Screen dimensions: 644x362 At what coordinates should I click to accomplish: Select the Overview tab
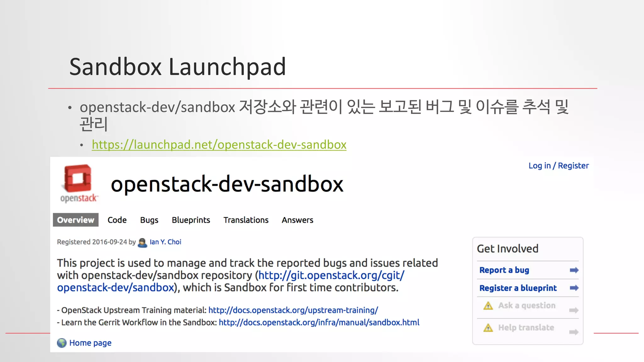pos(75,220)
